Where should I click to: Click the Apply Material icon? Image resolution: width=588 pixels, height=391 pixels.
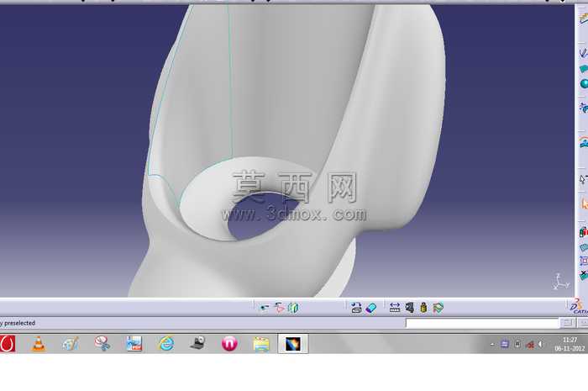[438, 308]
